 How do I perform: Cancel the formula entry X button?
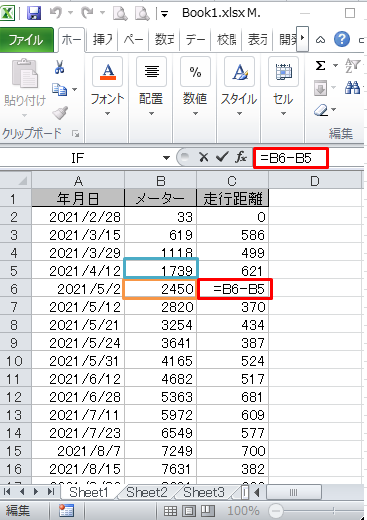(203, 157)
